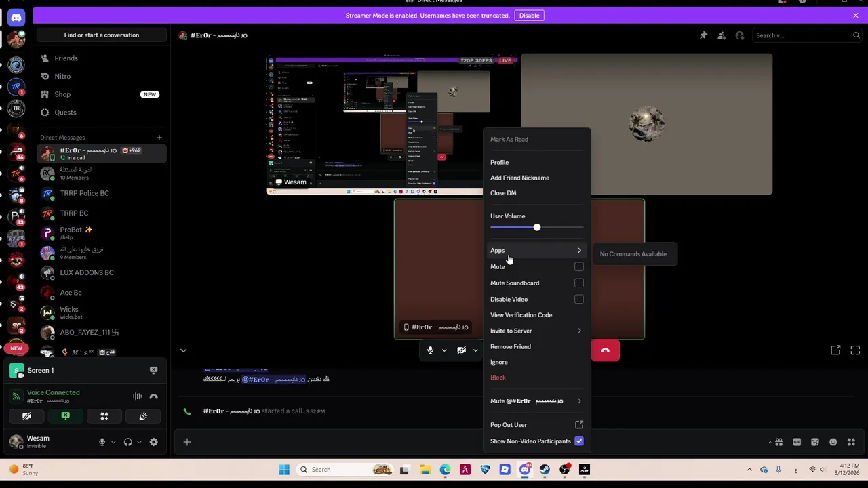Screen dimensions: 868x488
Task: Open LUX ADDONS BC conversation
Action: click(x=102, y=272)
